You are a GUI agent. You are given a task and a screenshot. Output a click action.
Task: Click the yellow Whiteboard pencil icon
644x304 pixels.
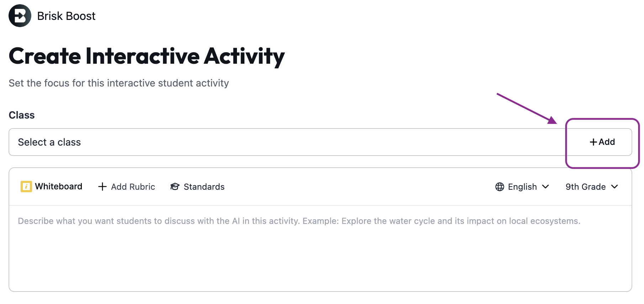tap(26, 186)
